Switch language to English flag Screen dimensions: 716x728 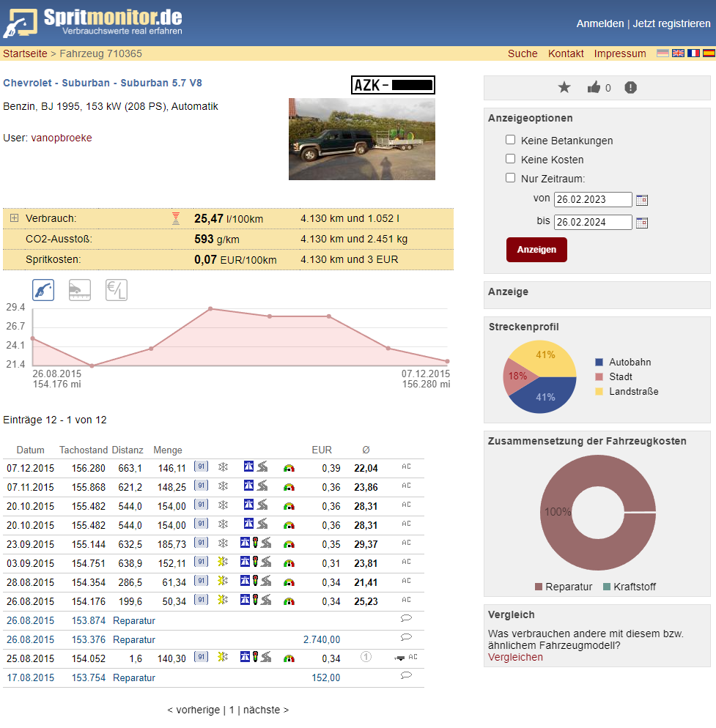[x=678, y=53]
